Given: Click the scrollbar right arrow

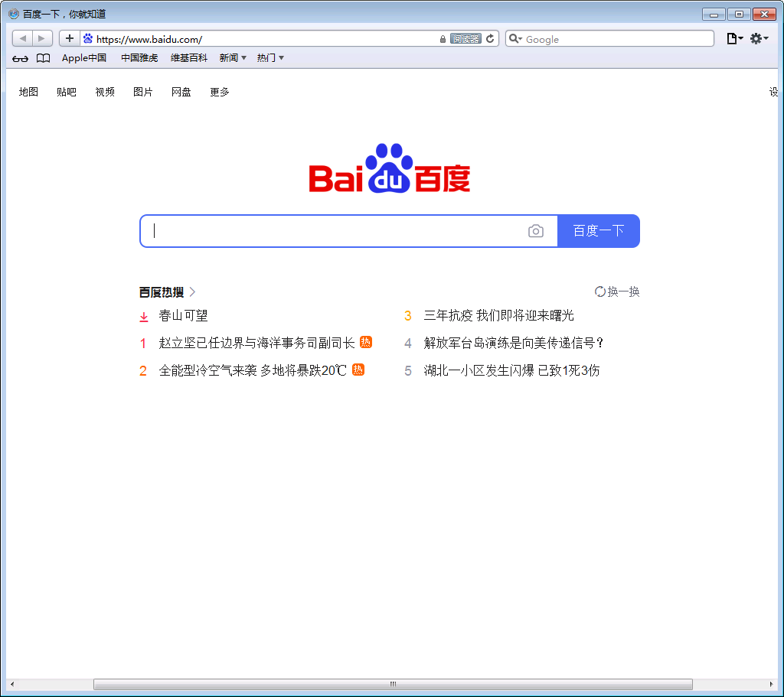Looking at the screenshot, I should pyautogui.click(x=772, y=684).
